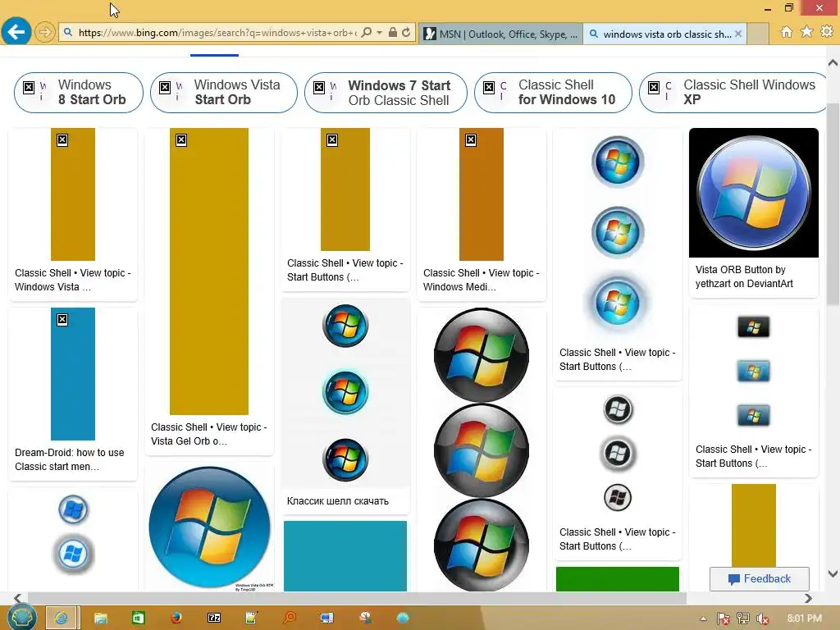Viewport: 840px width, 630px height.
Task: Select Classic Shell for Windows 10 suggestion
Action: tap(554, 93)
